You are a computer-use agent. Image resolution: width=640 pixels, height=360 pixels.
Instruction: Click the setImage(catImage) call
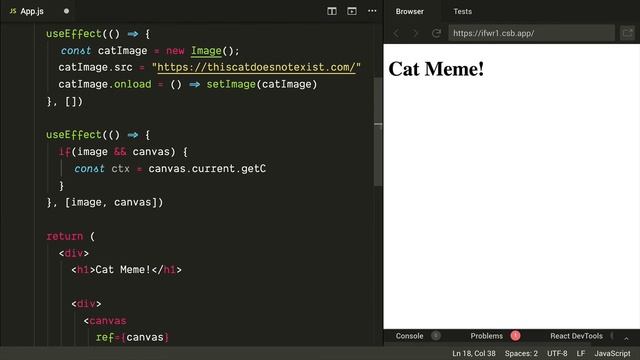point(262,84)
